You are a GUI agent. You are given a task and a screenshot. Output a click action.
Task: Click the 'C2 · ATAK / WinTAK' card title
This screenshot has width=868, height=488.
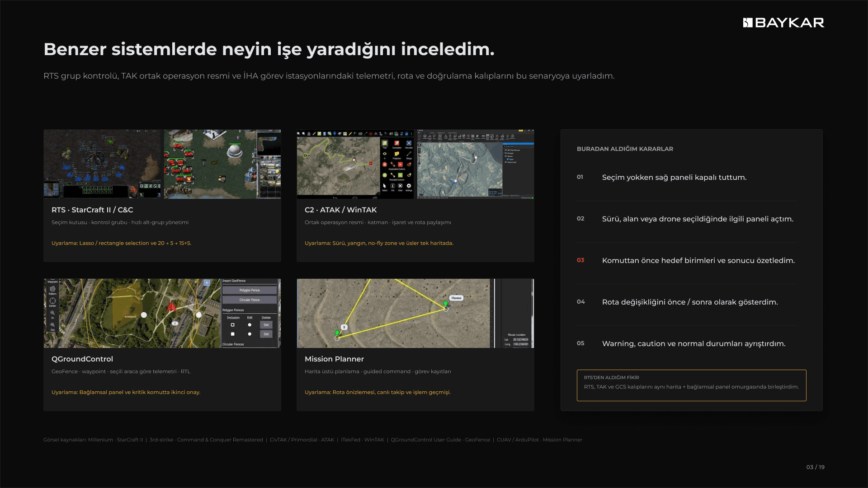pyautogui.click(x=340, y=210)
